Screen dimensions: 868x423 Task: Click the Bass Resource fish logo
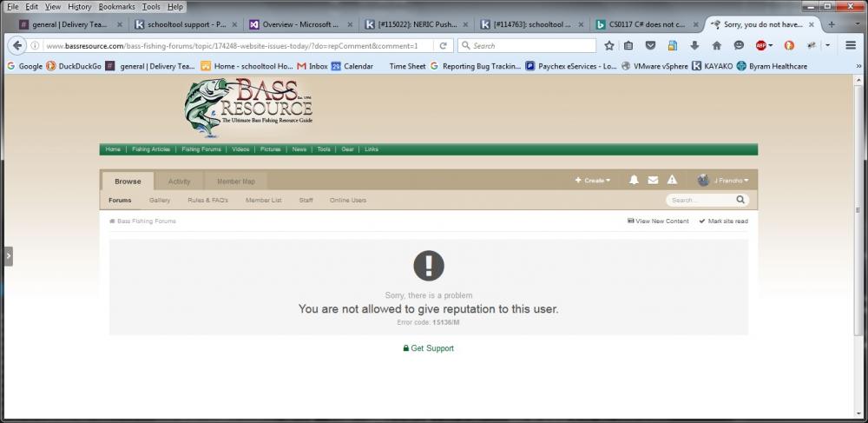248,108
